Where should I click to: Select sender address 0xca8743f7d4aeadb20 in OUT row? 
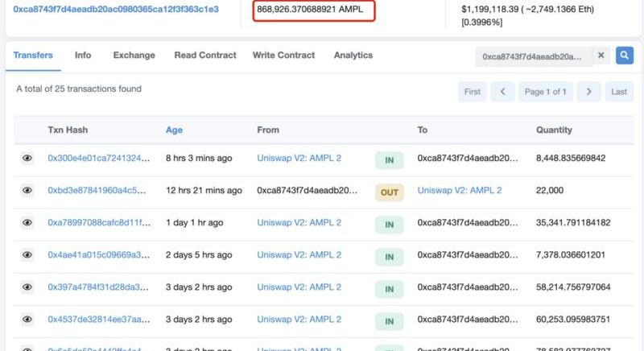pos(308,190)
